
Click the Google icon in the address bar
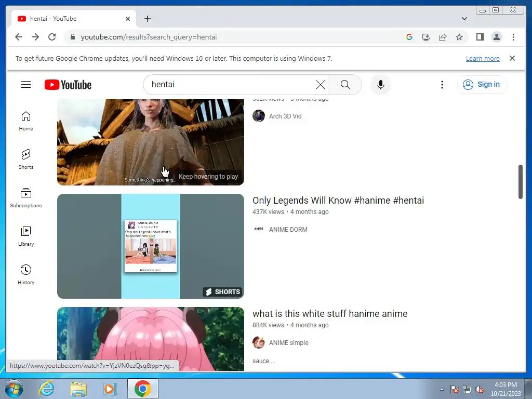click(x=409, y=37)
